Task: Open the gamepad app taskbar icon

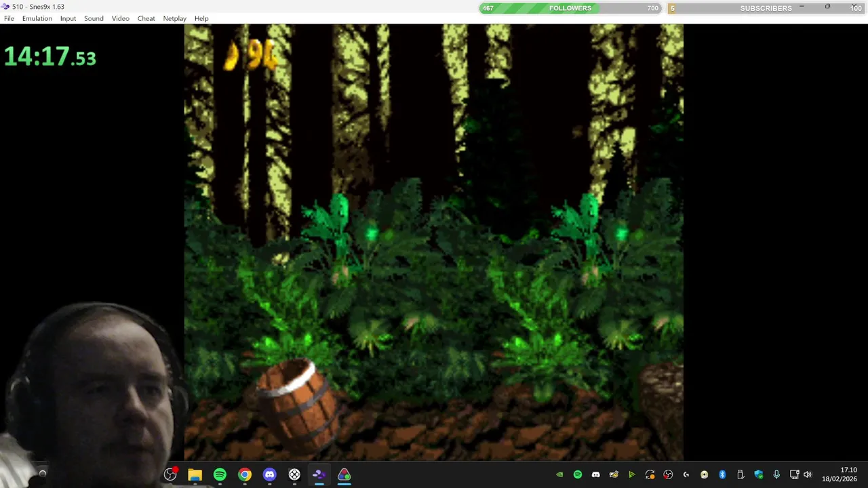Action: (294, 474)
